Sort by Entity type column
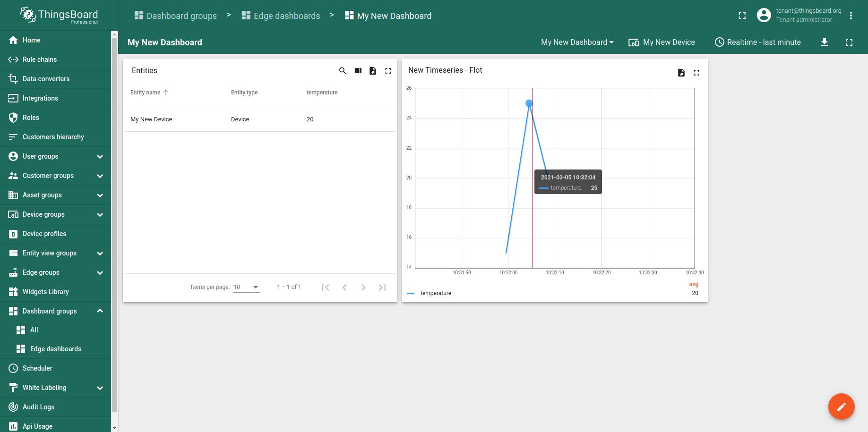Screen dimensions: 868x432 [x=244, y=93]
